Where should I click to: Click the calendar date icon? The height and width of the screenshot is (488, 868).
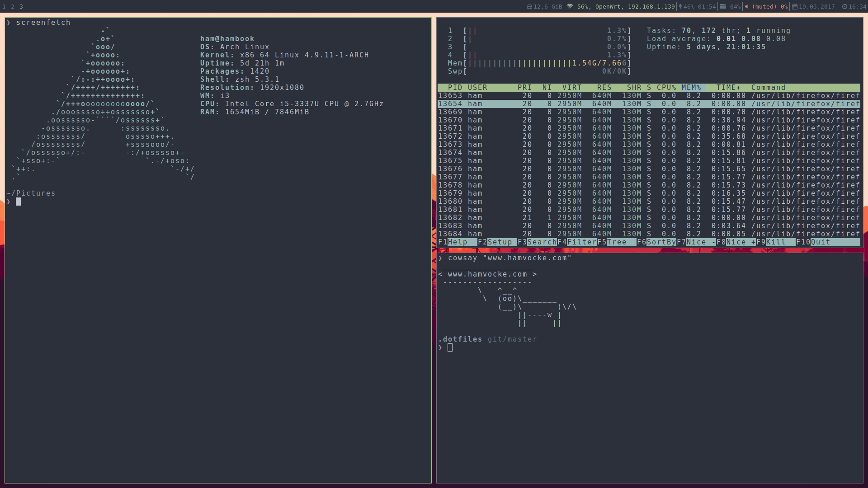(794, 7)
